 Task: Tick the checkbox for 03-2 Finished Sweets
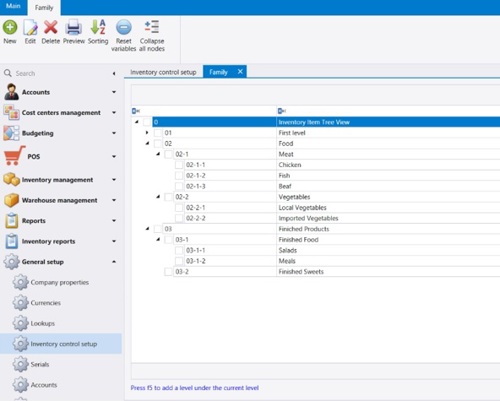click(168, 272)
